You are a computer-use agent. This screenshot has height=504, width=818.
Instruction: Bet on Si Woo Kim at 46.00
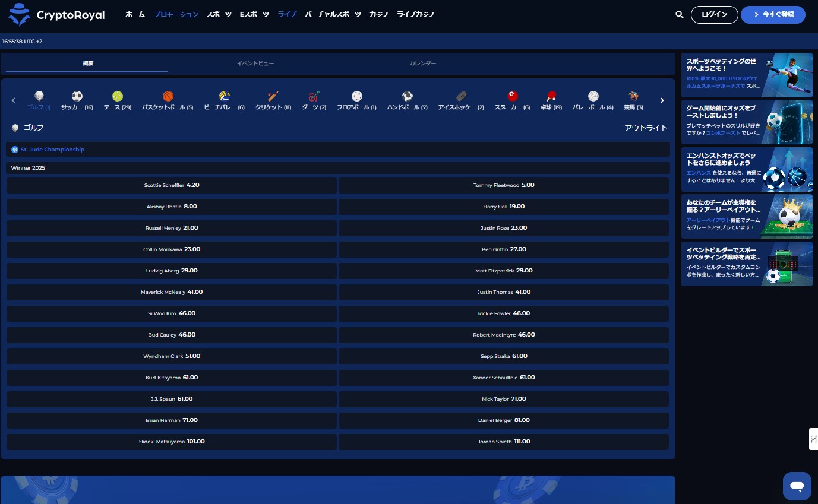tap(172, 313)
